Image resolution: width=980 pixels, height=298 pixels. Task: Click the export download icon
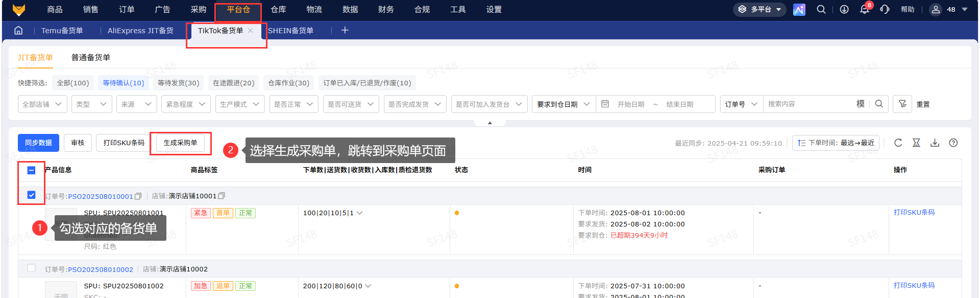click(x=935, y=143)
